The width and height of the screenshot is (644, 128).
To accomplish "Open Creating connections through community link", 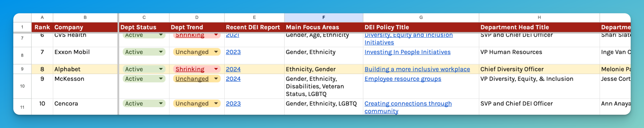I will coord(408,103).
